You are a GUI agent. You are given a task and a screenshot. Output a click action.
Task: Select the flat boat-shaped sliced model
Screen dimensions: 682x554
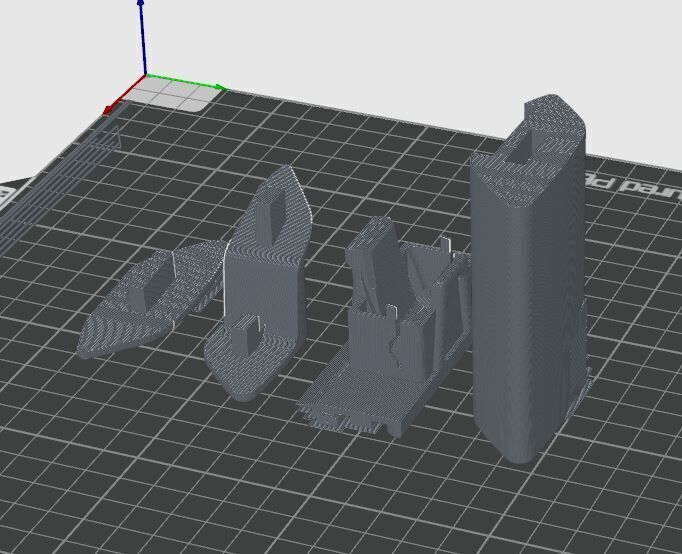pos(153,298)
